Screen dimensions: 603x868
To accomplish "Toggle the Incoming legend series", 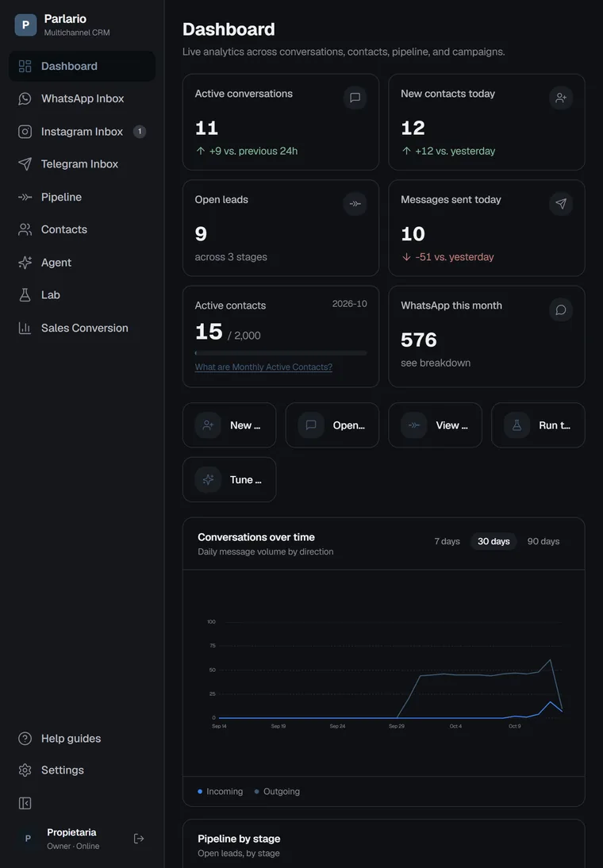I will coord(221,792).
